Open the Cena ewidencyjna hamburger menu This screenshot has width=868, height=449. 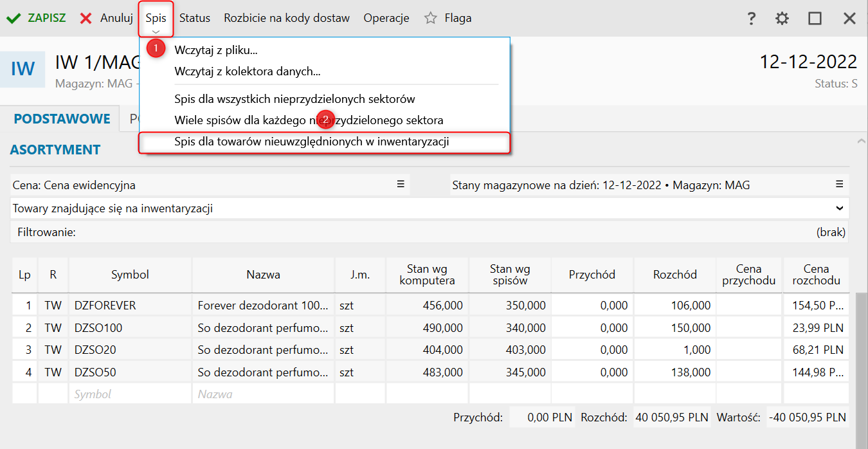click(x=401, y=185)
